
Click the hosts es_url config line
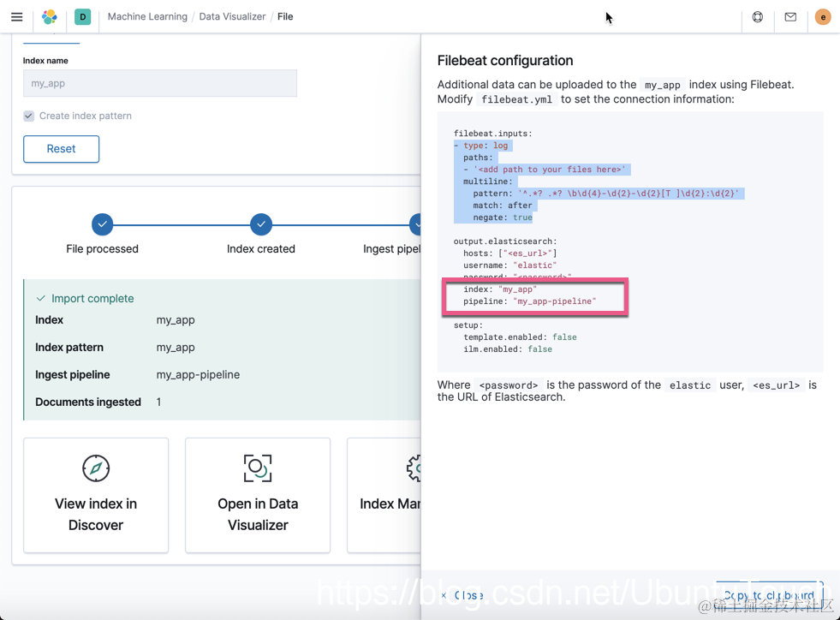510,253
